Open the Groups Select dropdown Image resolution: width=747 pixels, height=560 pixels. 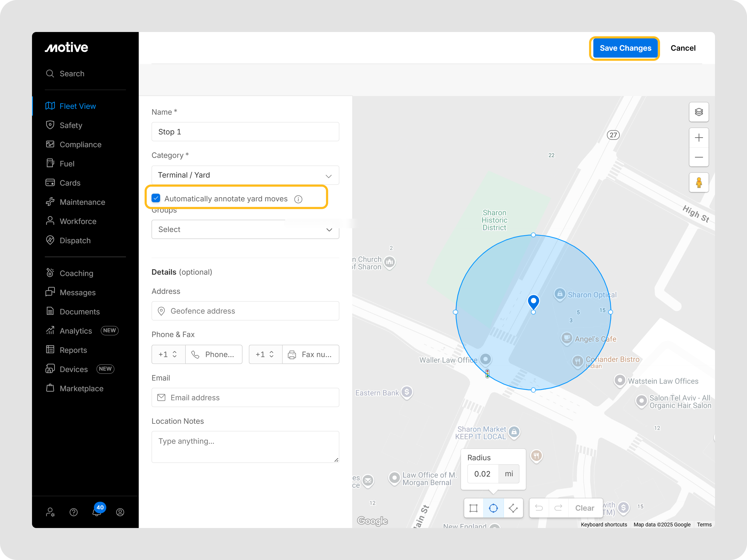coord(245,230)
